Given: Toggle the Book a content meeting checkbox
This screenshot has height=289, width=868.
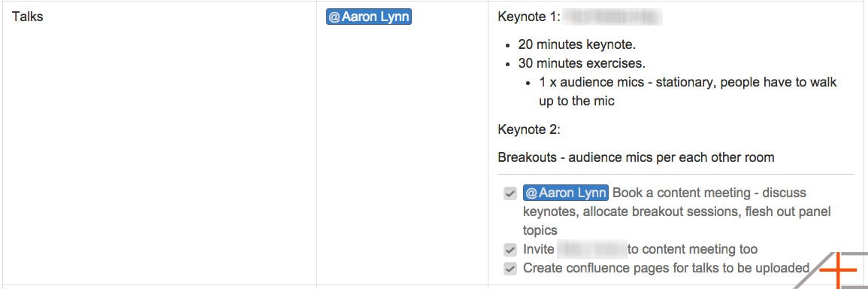Looking at the screenshot, I should pyautogui.click(x=510, y=193).
